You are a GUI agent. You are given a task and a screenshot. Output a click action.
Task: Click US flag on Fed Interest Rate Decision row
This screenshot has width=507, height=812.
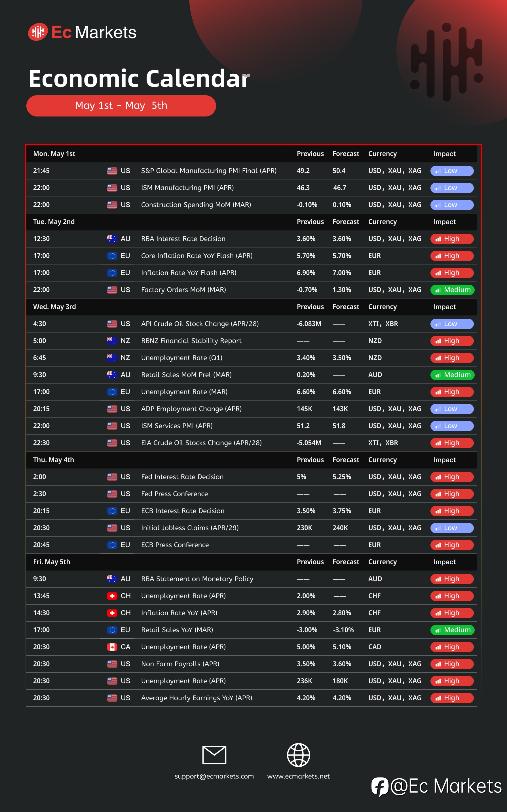click(x=112, y=476)
